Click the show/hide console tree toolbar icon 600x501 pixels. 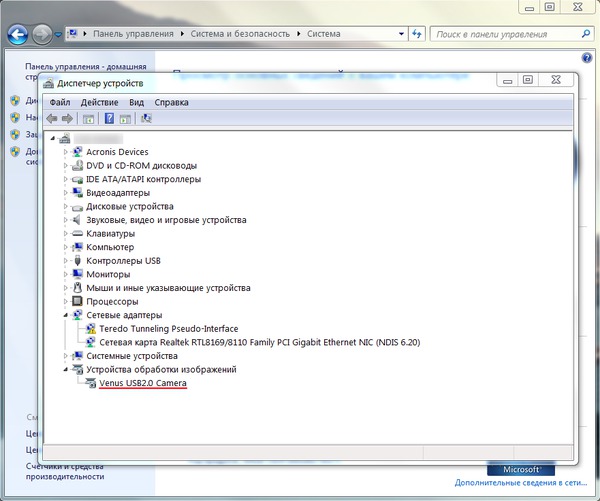click(88, 119)
